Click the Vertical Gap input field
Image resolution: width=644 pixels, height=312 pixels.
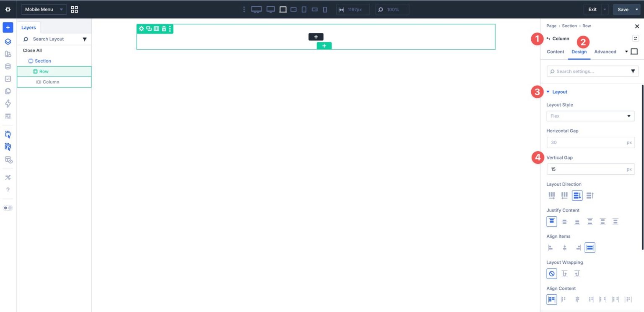(x=590, y=169)
